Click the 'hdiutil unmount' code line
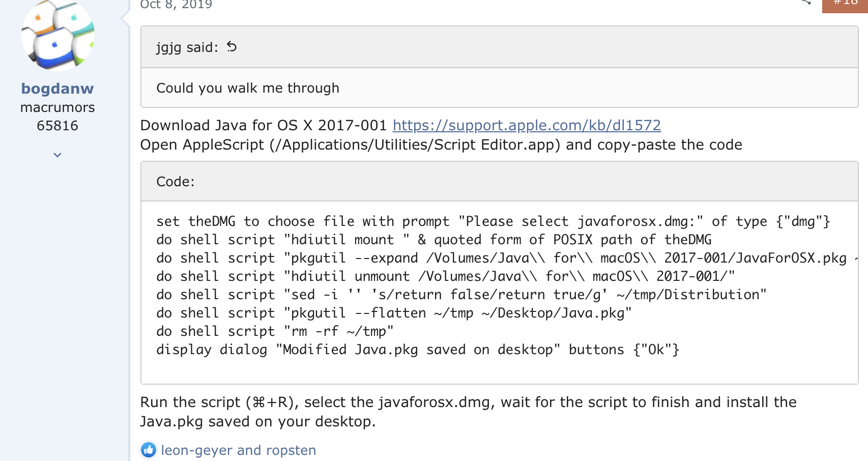The height and width of the screenshot is (461, 868). (x=446, y=276)
